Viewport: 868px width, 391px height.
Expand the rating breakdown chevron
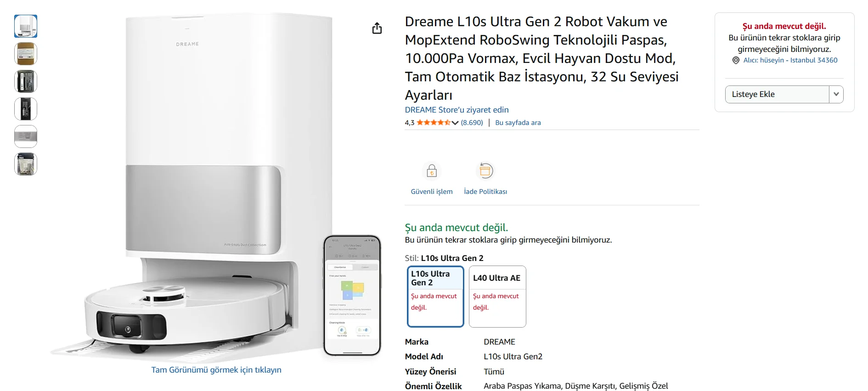point(455,123)
